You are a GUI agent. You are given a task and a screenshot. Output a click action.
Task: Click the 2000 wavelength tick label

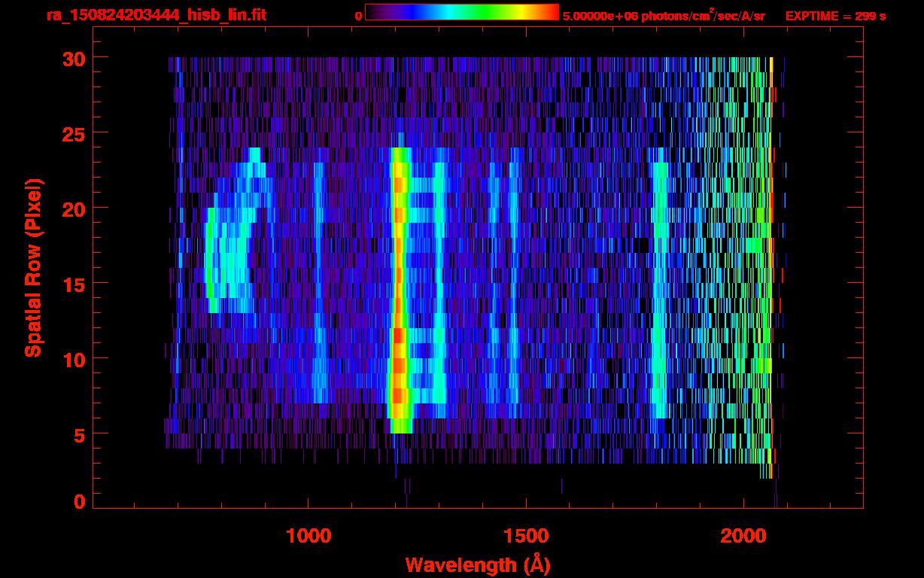pyautogui.click(x=743, y=536)
